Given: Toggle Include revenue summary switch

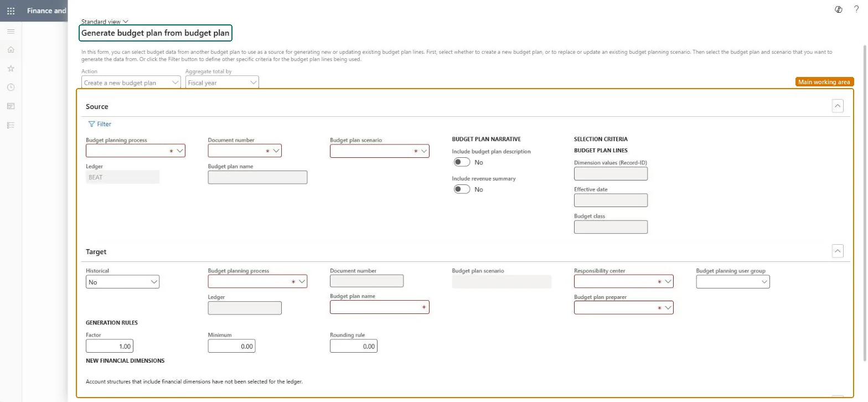Looking at the screenshot, I should (462, 189).
